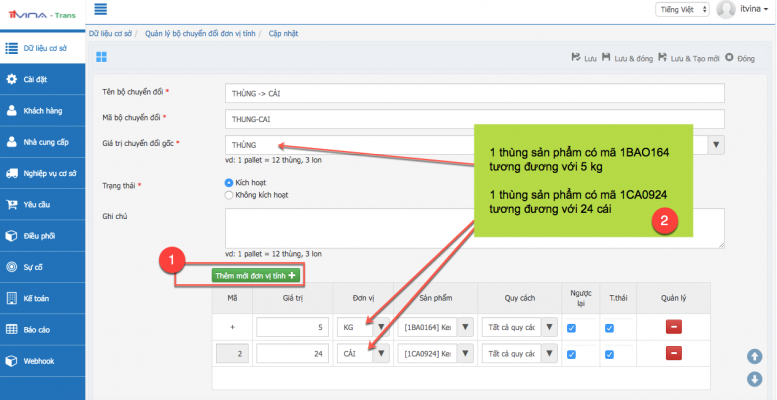Image resolution: width=777 pixels, height=400 pixels.
Task: Click the user avatar icon for itvina
Action: click(x=726, y=9)
